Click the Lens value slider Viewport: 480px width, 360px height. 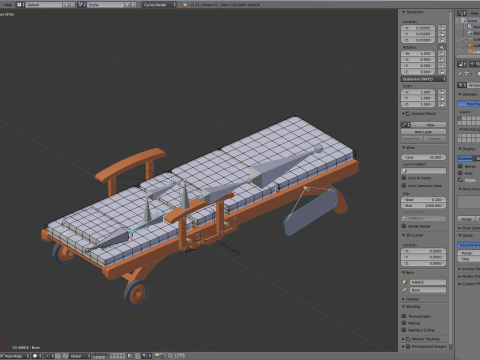tap(423, 157)
